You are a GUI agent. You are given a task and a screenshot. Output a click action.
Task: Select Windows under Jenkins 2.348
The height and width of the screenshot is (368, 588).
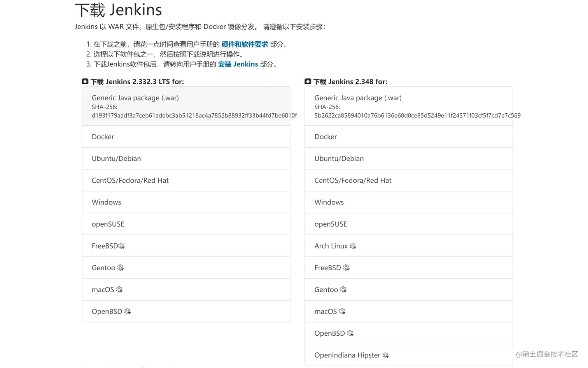pos(409,202)
